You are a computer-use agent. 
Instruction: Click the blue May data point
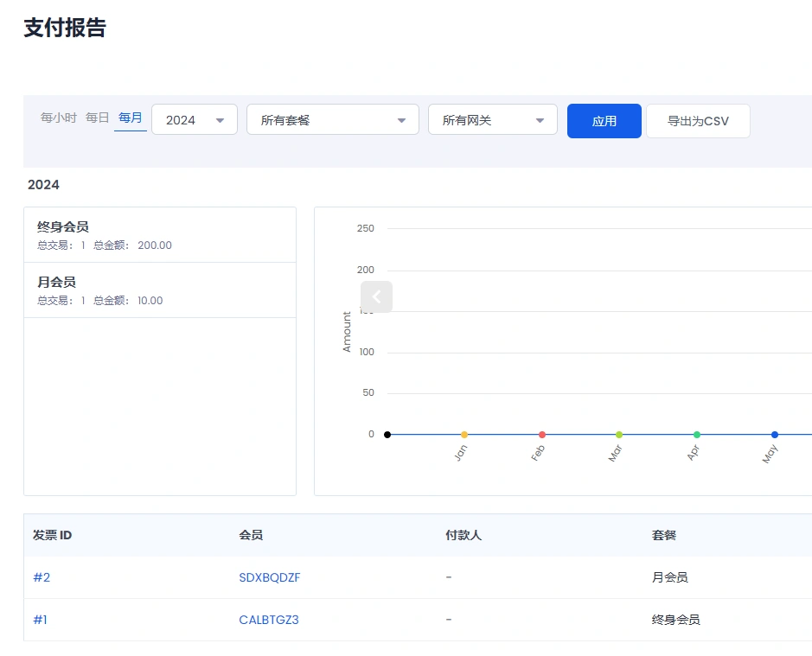[x=774, y=434]
